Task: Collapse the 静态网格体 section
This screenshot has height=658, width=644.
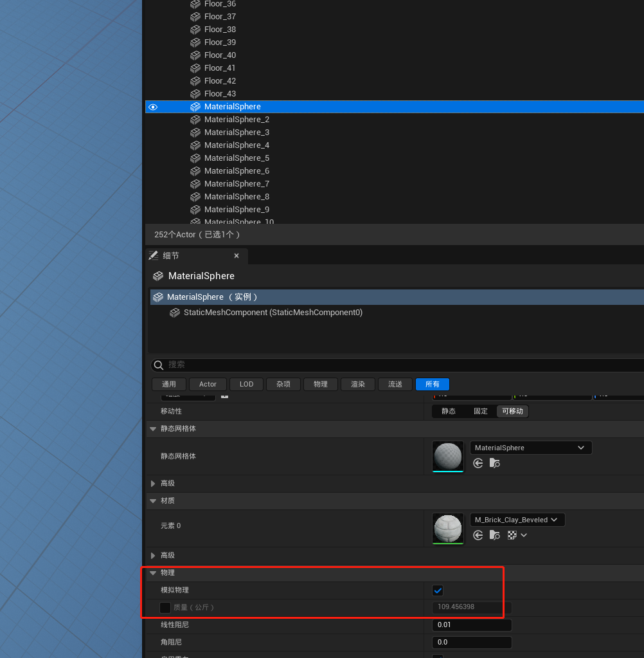Action: pyautogui.click(x=153, y=429)
